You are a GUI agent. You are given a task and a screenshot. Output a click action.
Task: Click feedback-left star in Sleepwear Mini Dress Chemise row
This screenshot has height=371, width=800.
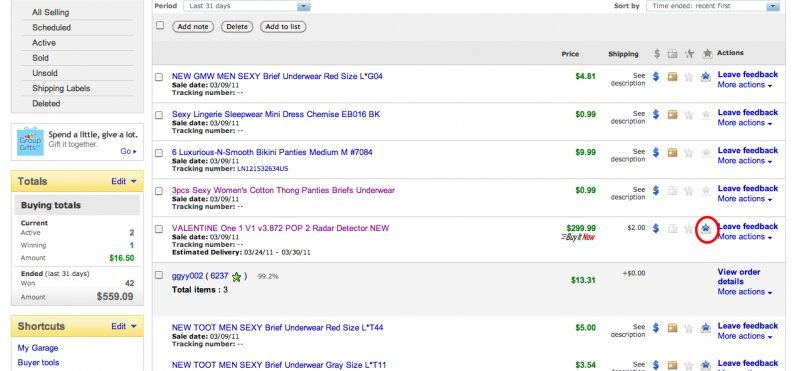[x=689, y=115]
